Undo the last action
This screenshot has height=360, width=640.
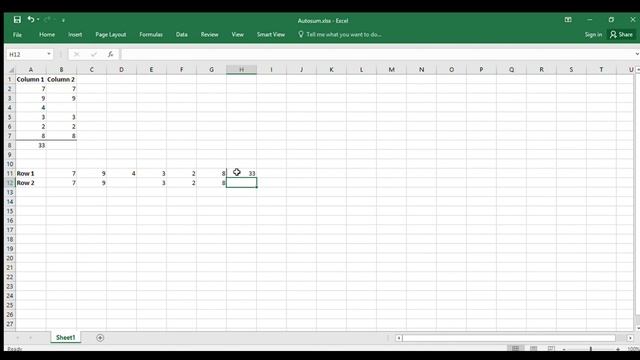31,19
